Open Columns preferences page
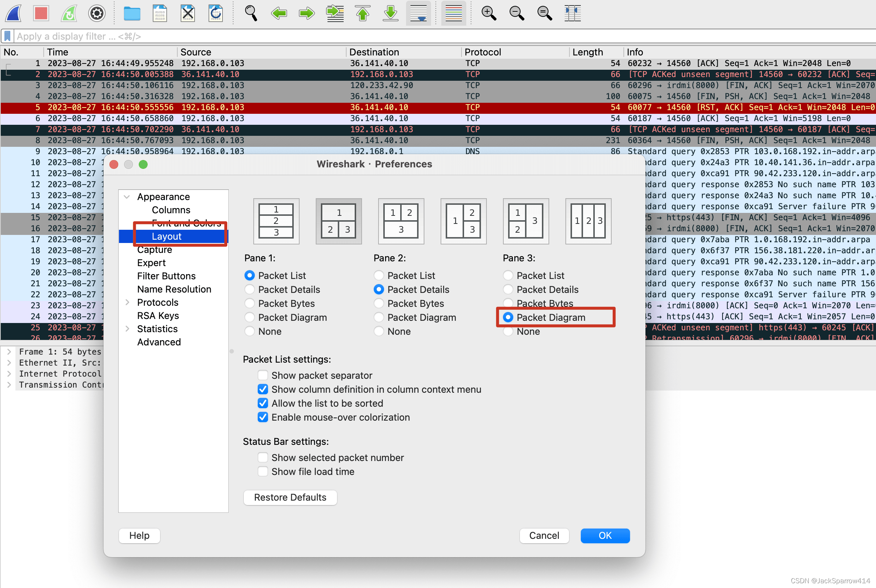This screenshot has width=876, height=588. (x=171, y=210)
